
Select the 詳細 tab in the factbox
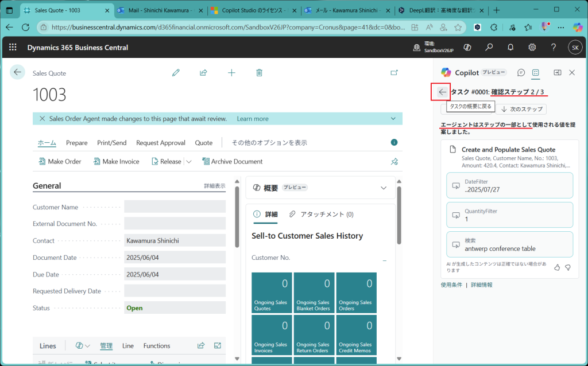tap(265, 215)
